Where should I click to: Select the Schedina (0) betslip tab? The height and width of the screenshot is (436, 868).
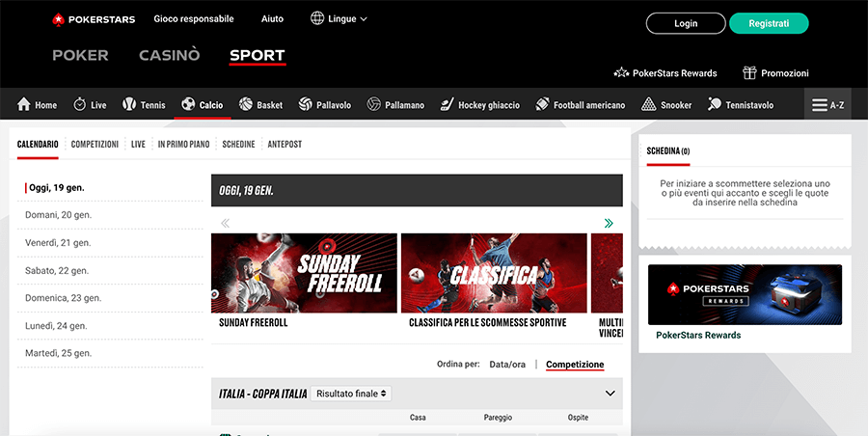point(668,150)
